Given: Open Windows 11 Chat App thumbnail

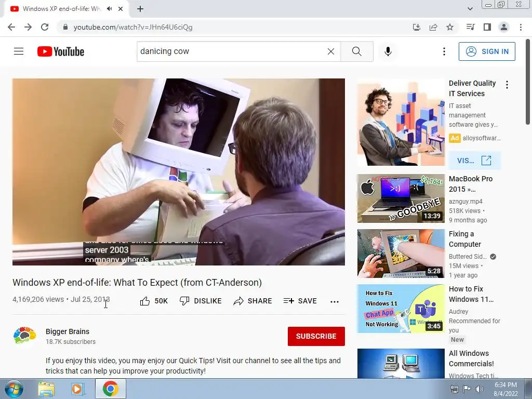Looking at the screenshot, I should coord(401,309).
